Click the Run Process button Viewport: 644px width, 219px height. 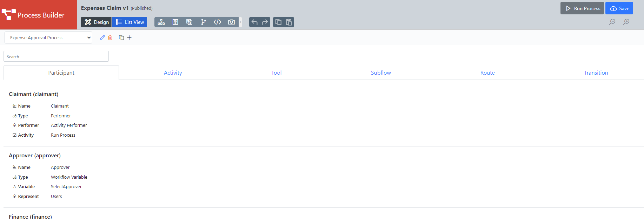(x=582, y=8)
